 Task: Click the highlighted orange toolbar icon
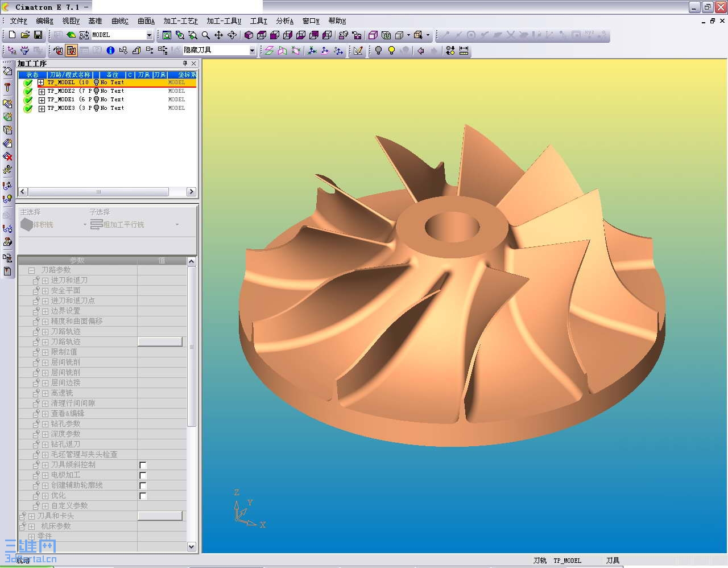71,51
